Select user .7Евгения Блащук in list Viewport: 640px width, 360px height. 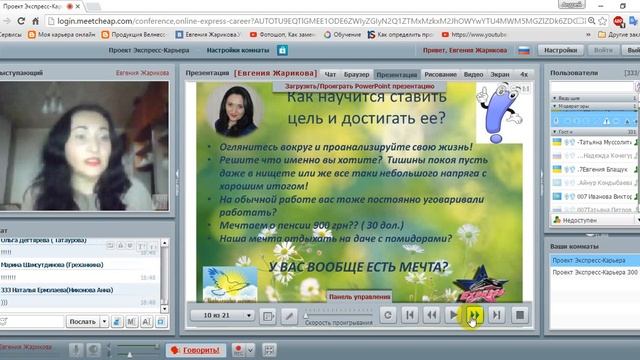[593, 169]
